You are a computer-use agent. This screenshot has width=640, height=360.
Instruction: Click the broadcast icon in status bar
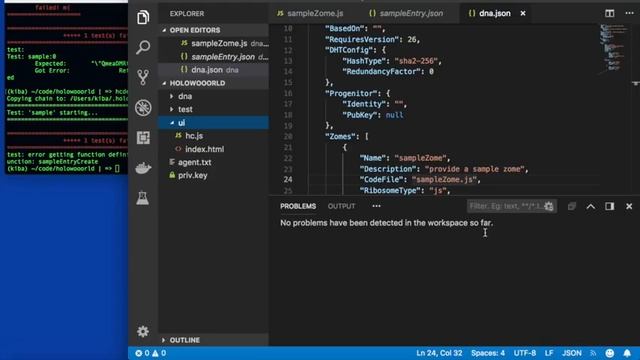click(x=593, y=353)
